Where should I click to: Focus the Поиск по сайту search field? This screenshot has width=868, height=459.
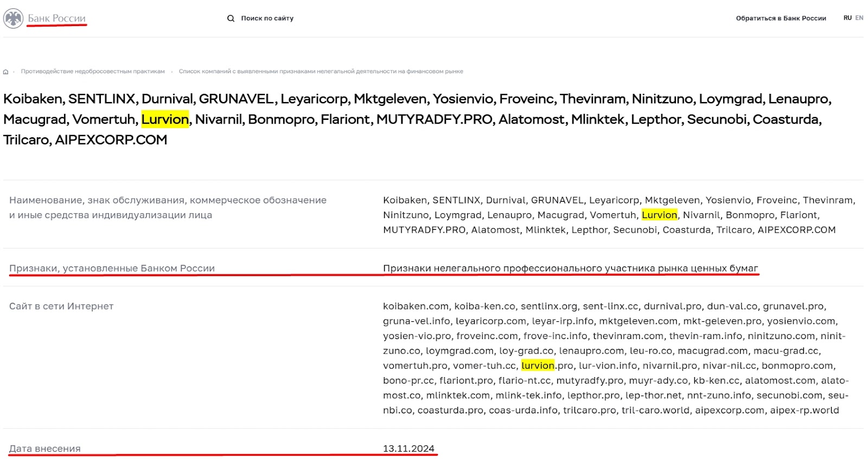tap(267, 18)
